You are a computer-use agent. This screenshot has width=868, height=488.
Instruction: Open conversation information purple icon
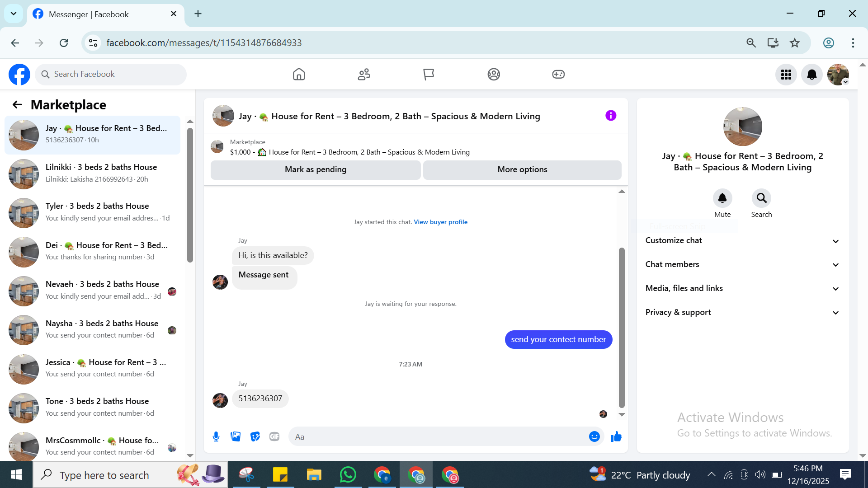[611, 116]
